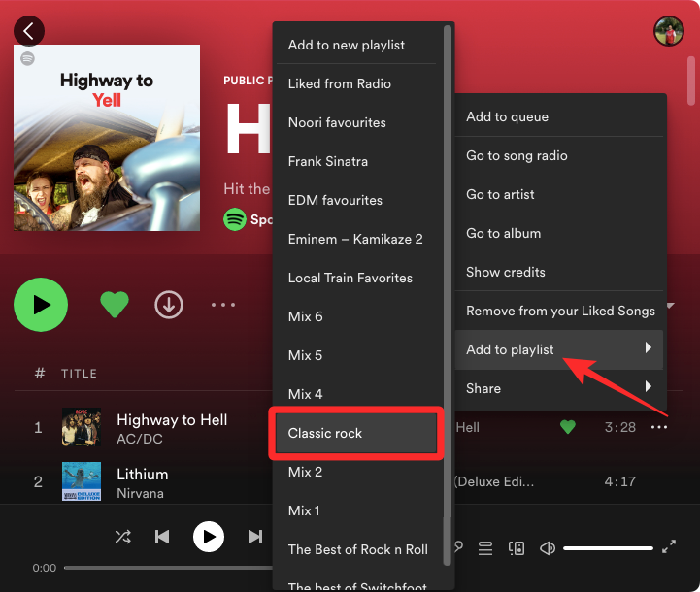Download the playlist with the arrow icon
700x592 pixels.
pyautogui.click(x=169, y=305)
